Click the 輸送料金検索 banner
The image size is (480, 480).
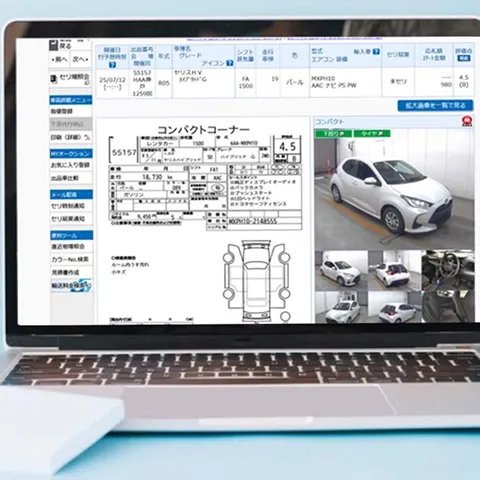pos(71,286)
